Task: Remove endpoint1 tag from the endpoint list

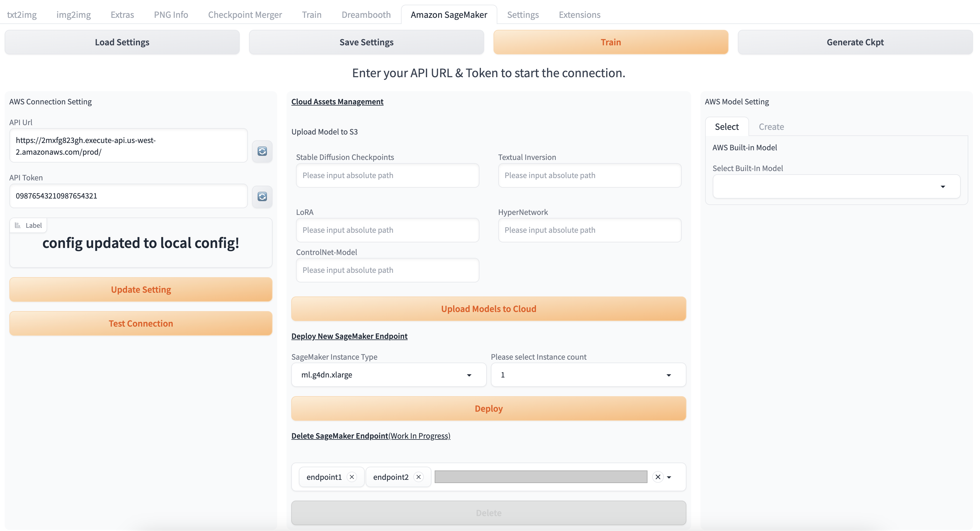Action: [x=352, y=477]
